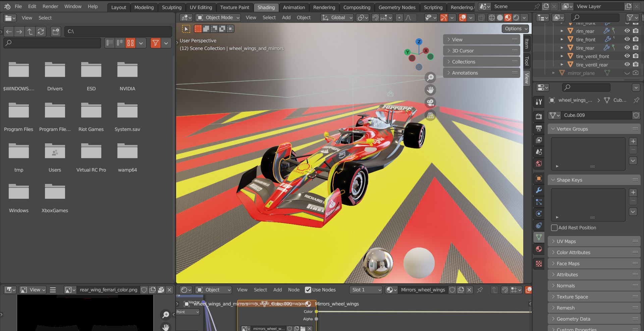The image size is (644, 331).
Task: Switch file browser to thumbnail display
Action: coord(130,43)
